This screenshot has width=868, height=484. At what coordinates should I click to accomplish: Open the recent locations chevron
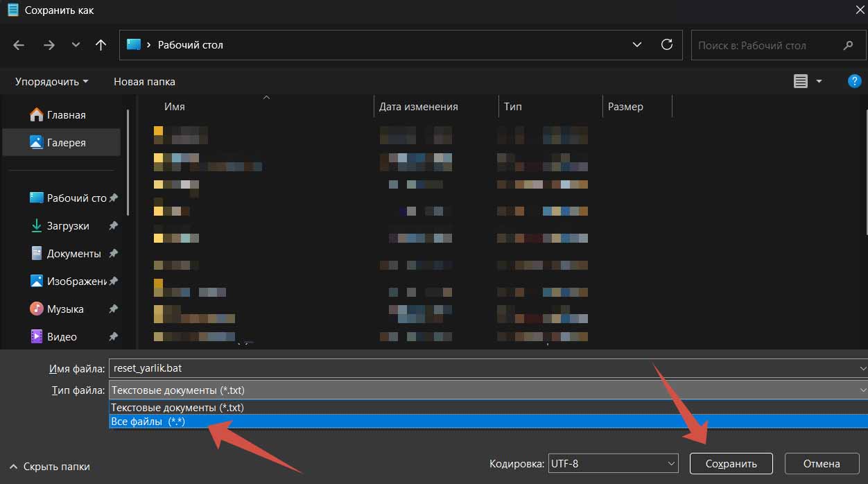point(76,45)
